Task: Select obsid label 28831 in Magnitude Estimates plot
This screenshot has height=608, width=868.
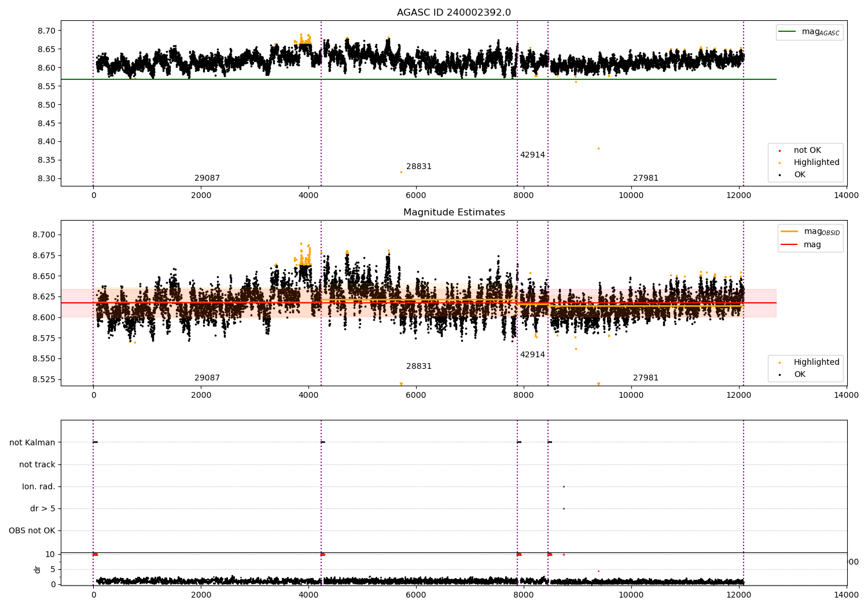Action: coord(419,366)
